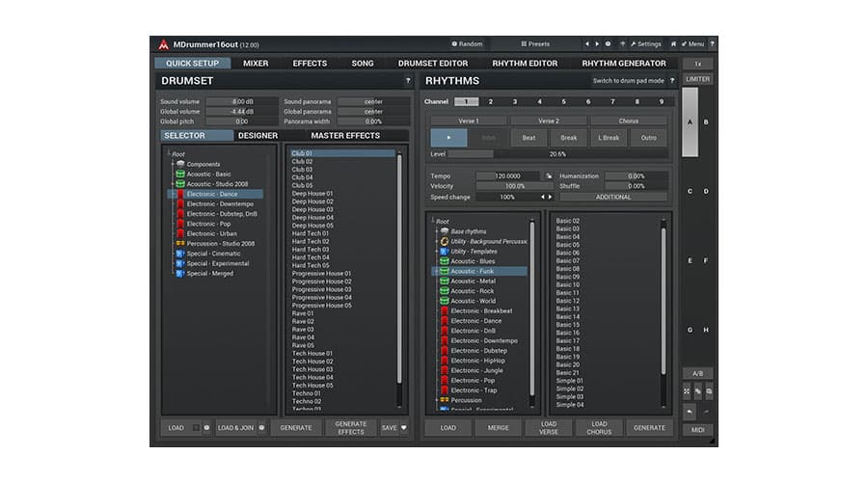Viewport: 868px width, 482px height.
Task: Open help question mark in title bar
Action: [x=712, y=43]
